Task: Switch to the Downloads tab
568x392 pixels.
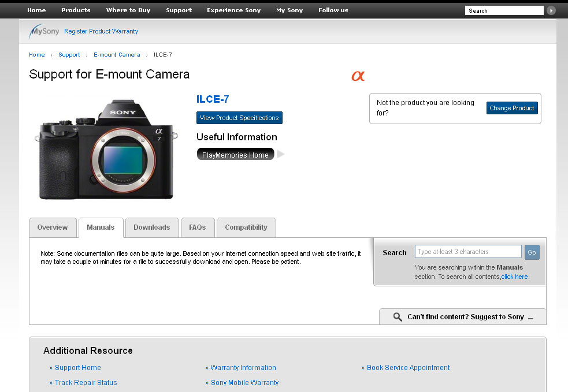Action: tap(151, 227)
